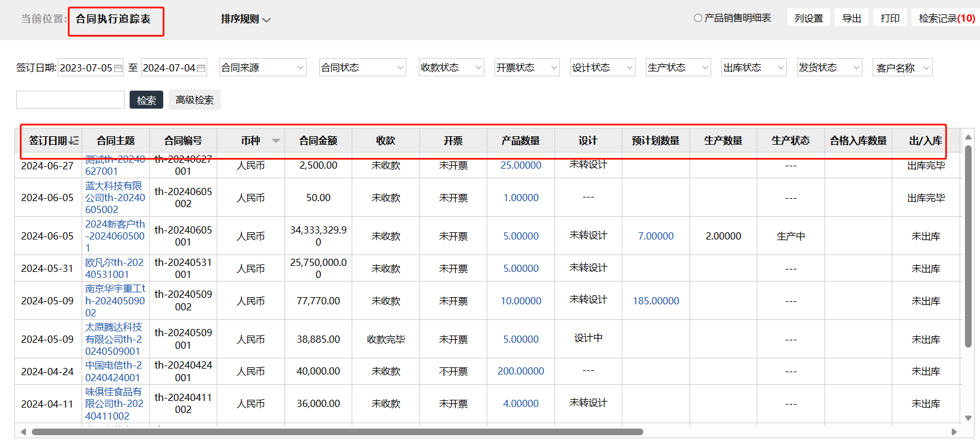Screen dimensions: 980x440
Task: Click product quantity link 1.00000
Action: [x=521, y=197]
